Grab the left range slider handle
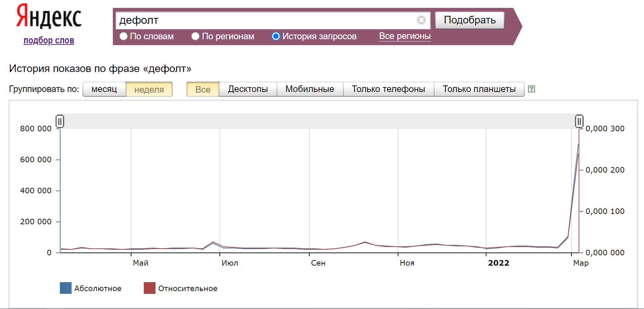This screenshot has width=644, height=309. point(60,121)
